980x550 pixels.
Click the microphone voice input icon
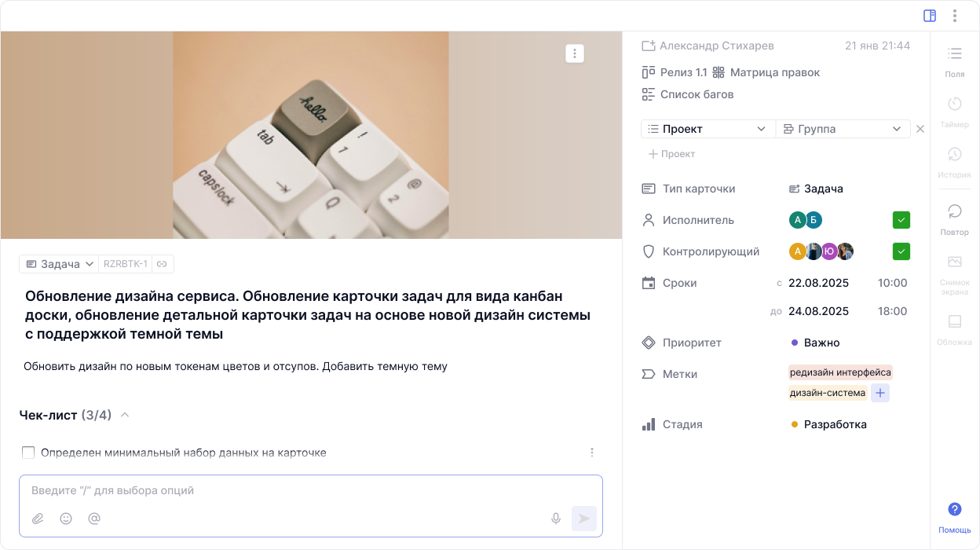[x=556, y=519]
